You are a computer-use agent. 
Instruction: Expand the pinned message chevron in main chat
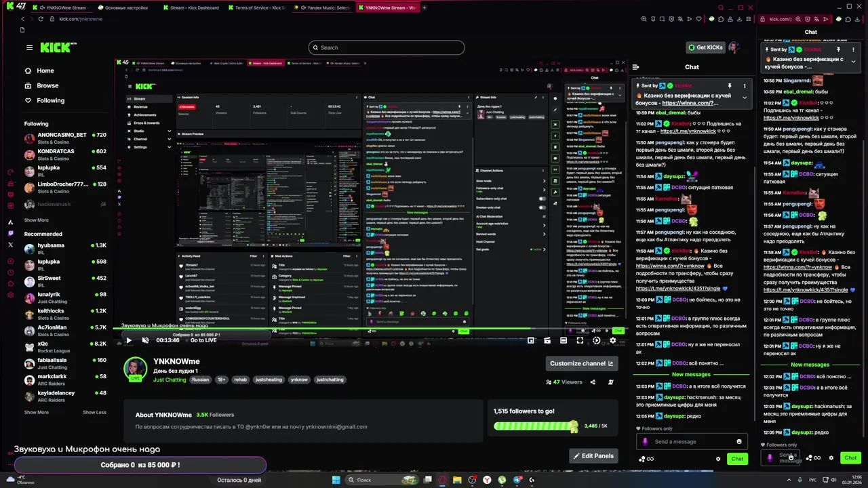click(x=744, y=98)
